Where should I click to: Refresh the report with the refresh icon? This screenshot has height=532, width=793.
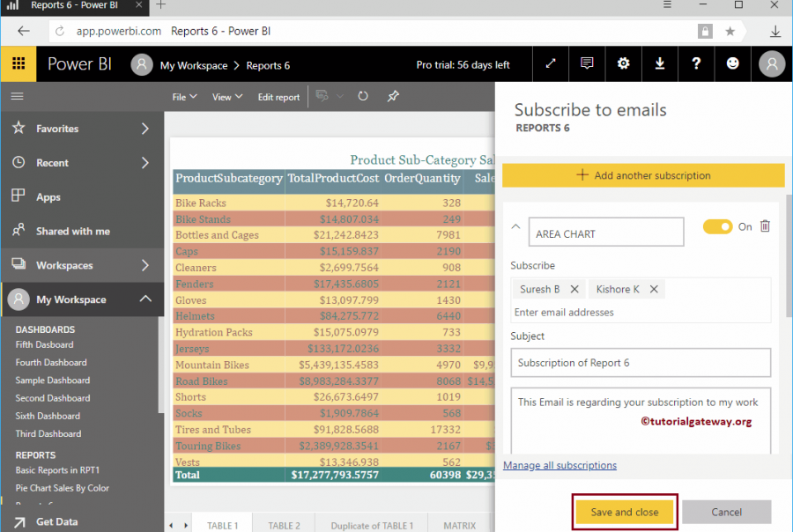point(362,97)
